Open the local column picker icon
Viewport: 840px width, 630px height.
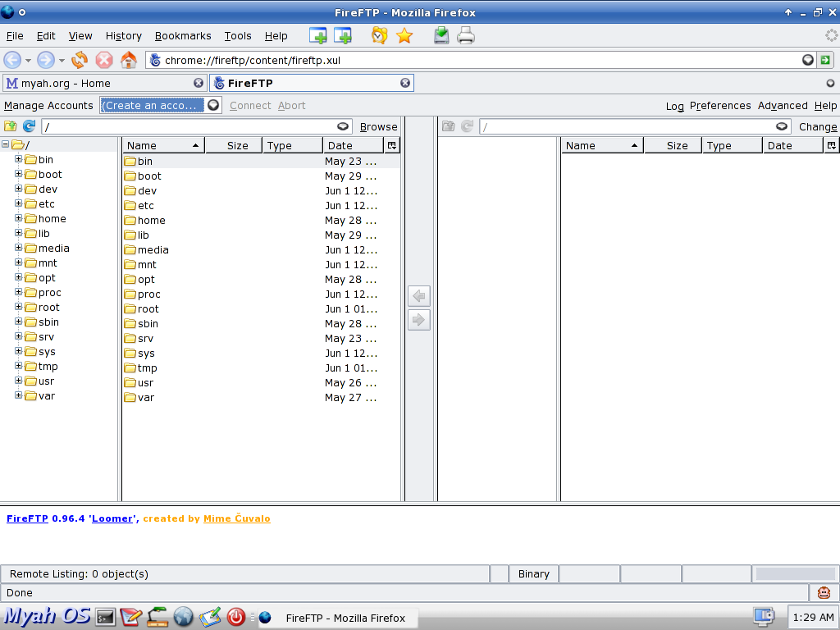tap(392, 145)
